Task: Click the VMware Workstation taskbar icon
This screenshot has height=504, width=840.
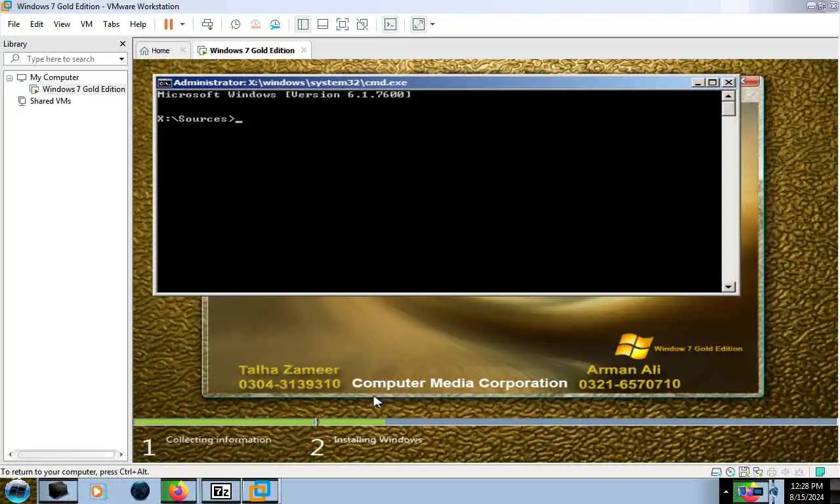Action: click(x=260, y=491)
